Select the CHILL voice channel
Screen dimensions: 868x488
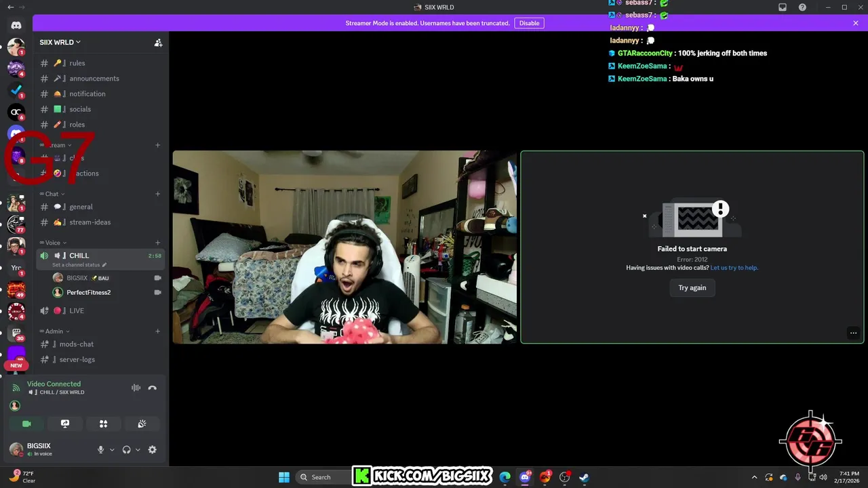pos(100,259)
